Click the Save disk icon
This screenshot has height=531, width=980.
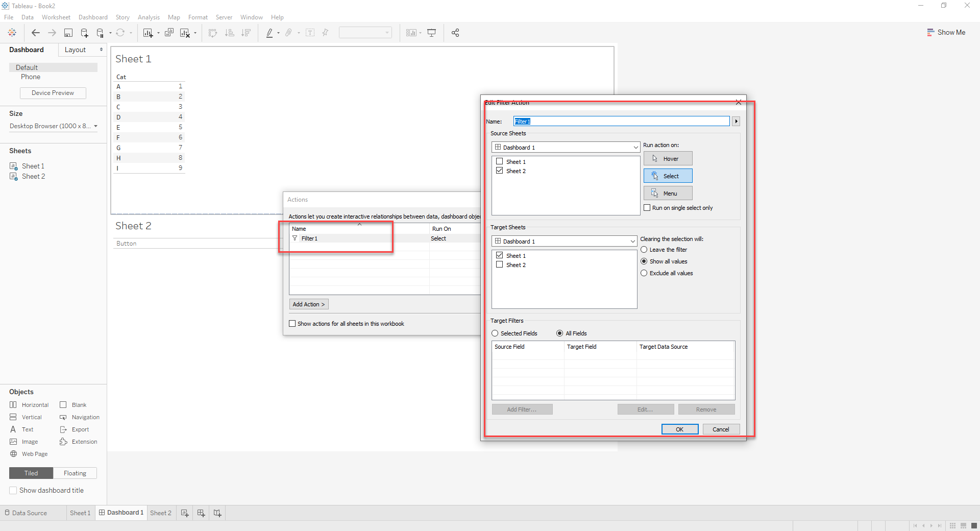68,33
